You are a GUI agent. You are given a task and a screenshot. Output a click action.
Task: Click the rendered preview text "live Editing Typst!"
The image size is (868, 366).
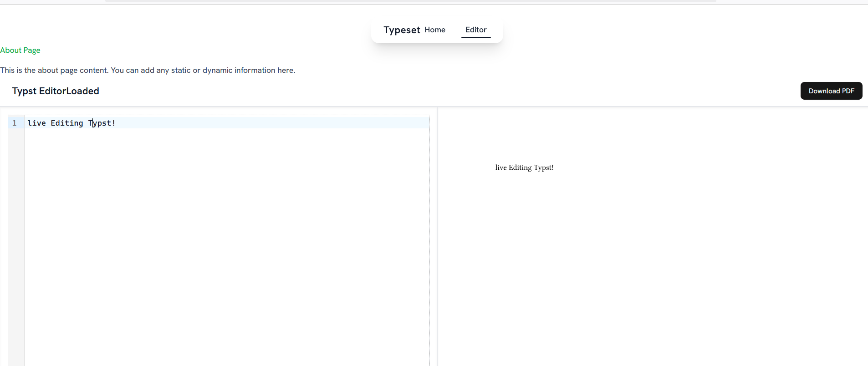(x=524, y=168)
